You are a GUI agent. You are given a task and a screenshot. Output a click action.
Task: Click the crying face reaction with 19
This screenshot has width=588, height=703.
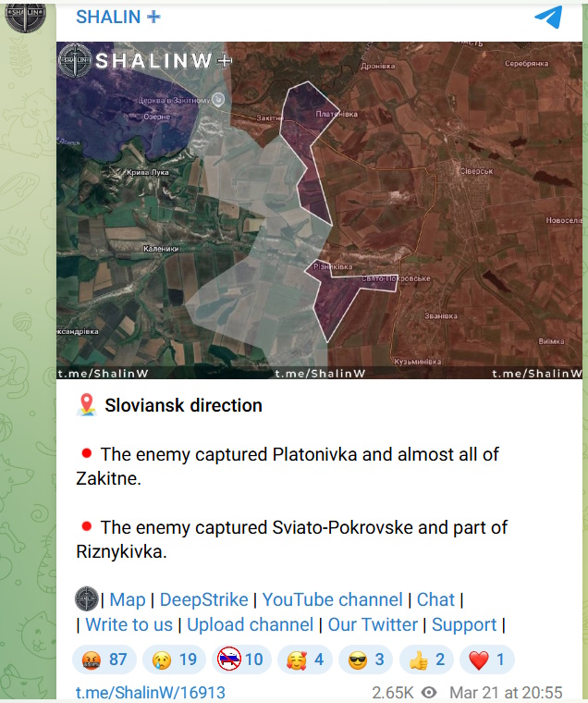point(175,660)
